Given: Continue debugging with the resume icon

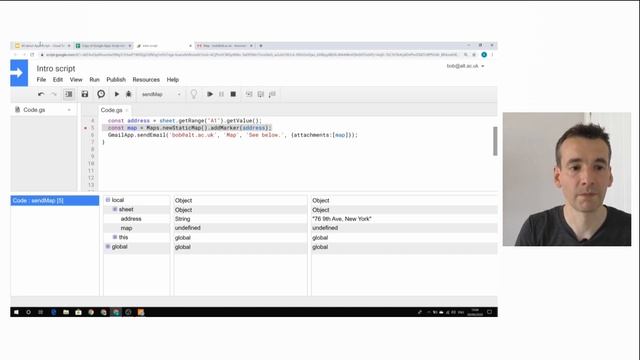Looking at the screenshot, I should coord(210,94).
